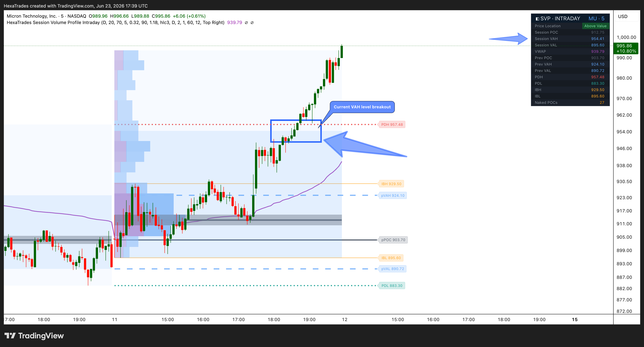644x347 pixels.
Task: Click the Session VAH value 954.41
Action: coord(597,39)
